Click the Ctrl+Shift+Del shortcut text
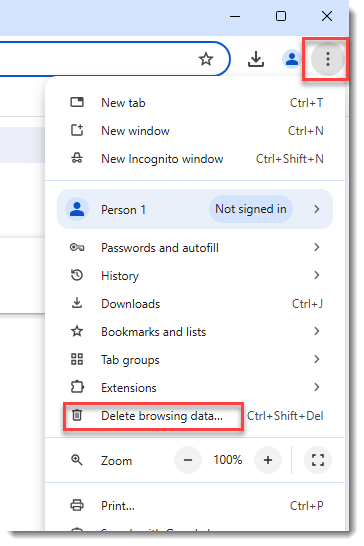Image resolution: width=364 pixels, height=546 pixels. point(285,415)
